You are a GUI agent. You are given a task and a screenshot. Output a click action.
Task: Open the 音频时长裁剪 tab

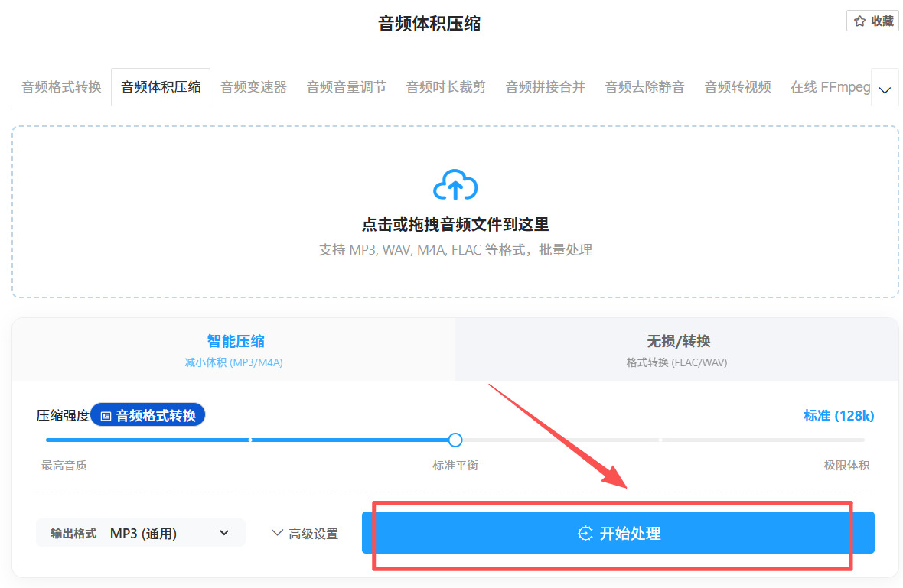pyautogui.click(x=445, y=87)
